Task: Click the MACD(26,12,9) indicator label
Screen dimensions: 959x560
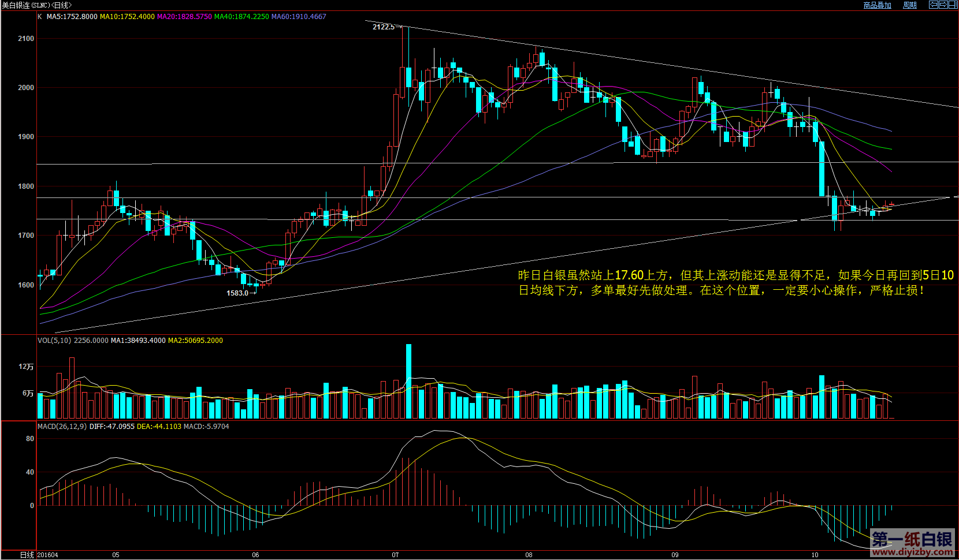Action: pos(62,427)
